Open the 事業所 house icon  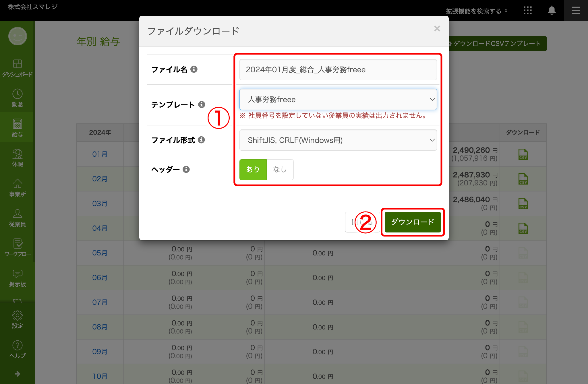point(17,184)
